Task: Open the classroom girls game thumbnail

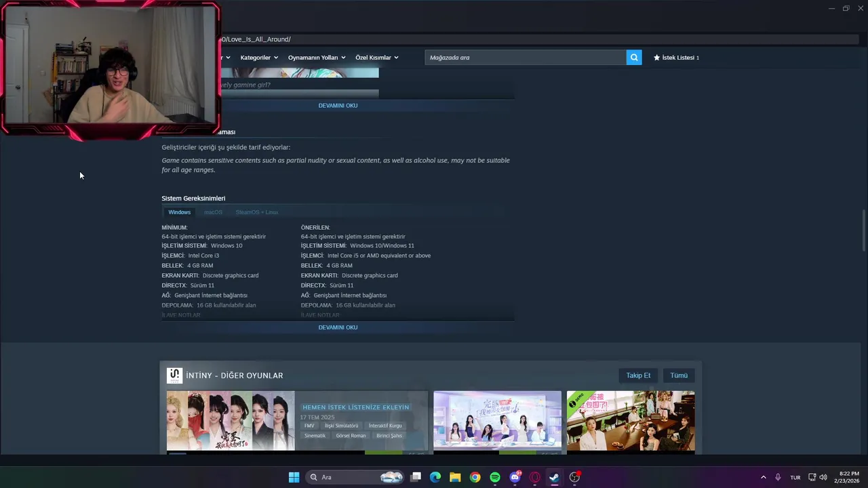Action: point(497,421)
